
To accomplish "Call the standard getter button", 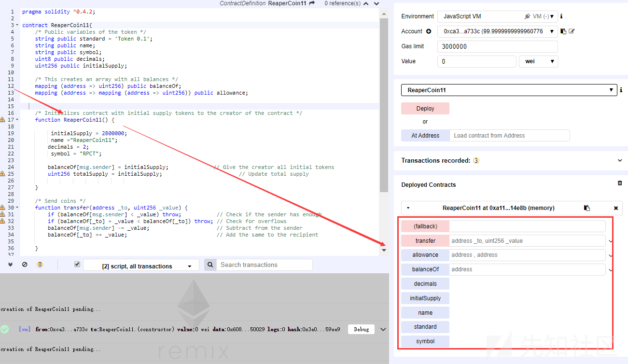I will pos(425,327).
